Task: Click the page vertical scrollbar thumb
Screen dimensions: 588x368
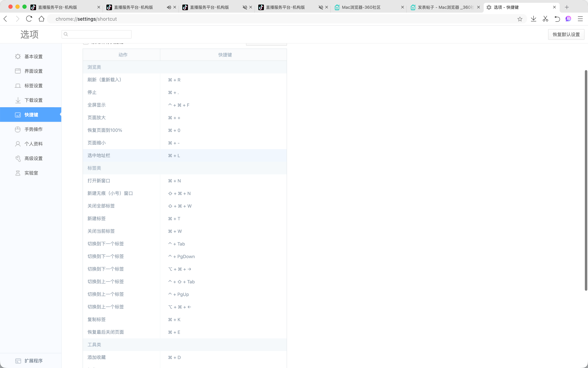Action: coord(586,180)
